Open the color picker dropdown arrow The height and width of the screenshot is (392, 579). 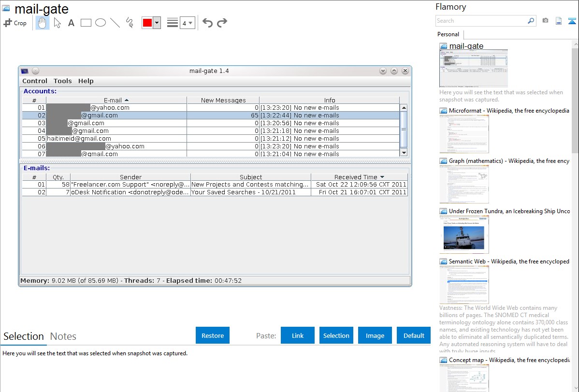coord(157,23)
